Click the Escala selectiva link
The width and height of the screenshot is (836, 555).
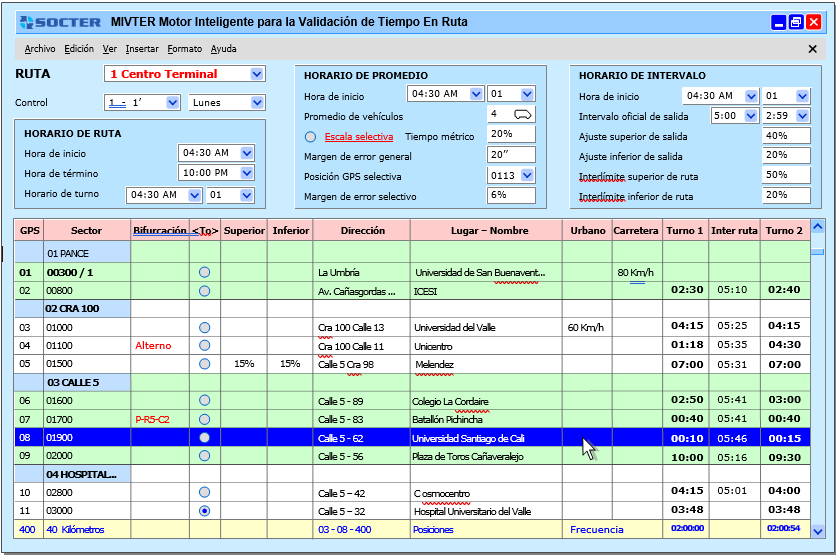coord(359,137)
